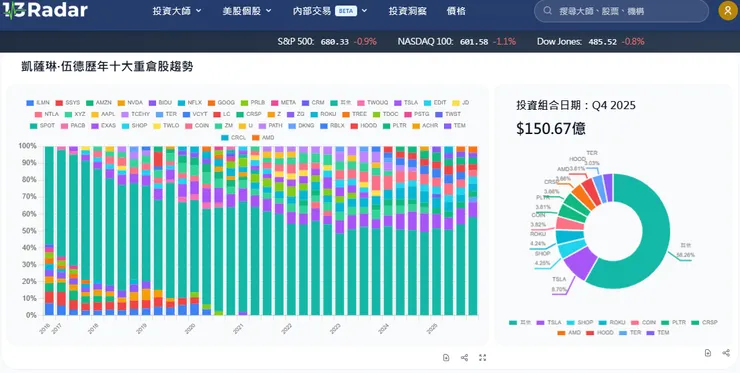740x373 pixels.
Task: Toggle TCEHY legend entry
Action: pos(135,114)
